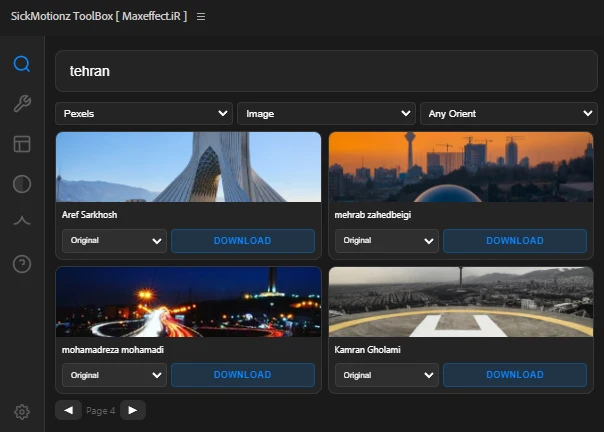604x432 pixels.
Task: Open the Settings gear icon
Action: [x=22, y=412]
